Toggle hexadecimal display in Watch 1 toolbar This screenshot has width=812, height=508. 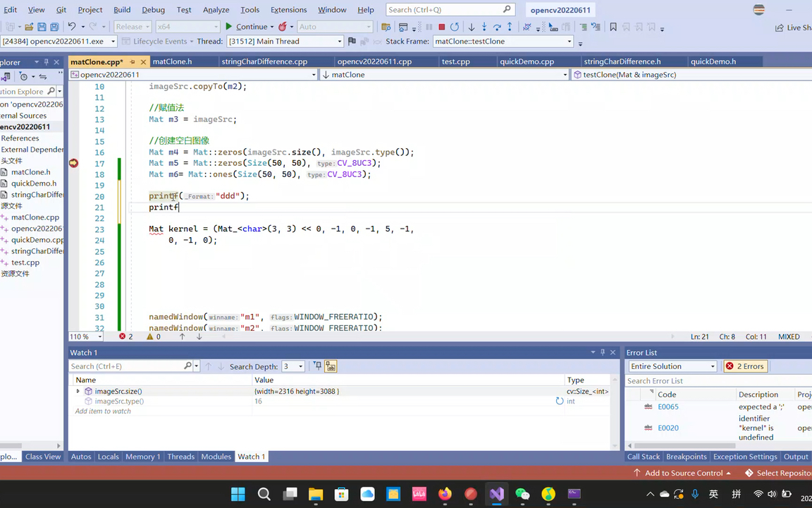point(330,365)
